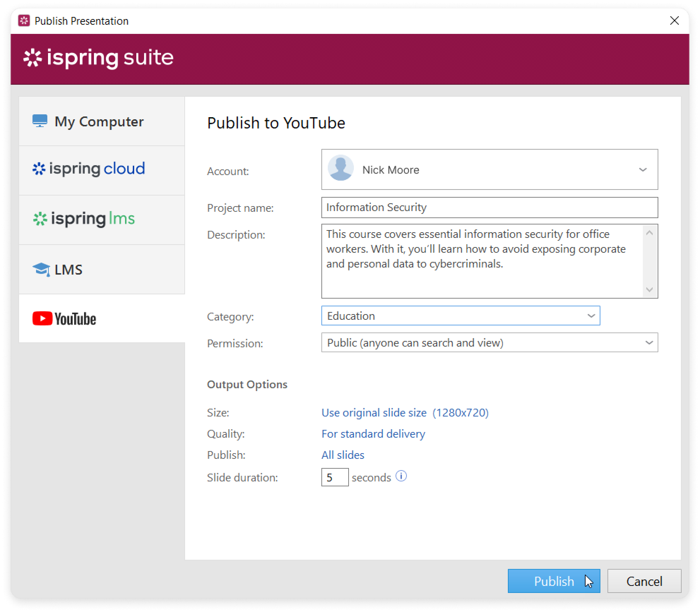Click the My Computer monitor icon
Image resolution: width=700 pixels, height=612 pixels.
(x=40, y=121)
